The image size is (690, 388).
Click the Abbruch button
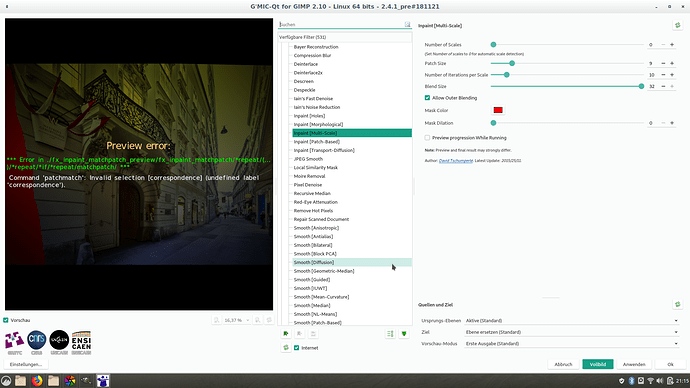563,364
